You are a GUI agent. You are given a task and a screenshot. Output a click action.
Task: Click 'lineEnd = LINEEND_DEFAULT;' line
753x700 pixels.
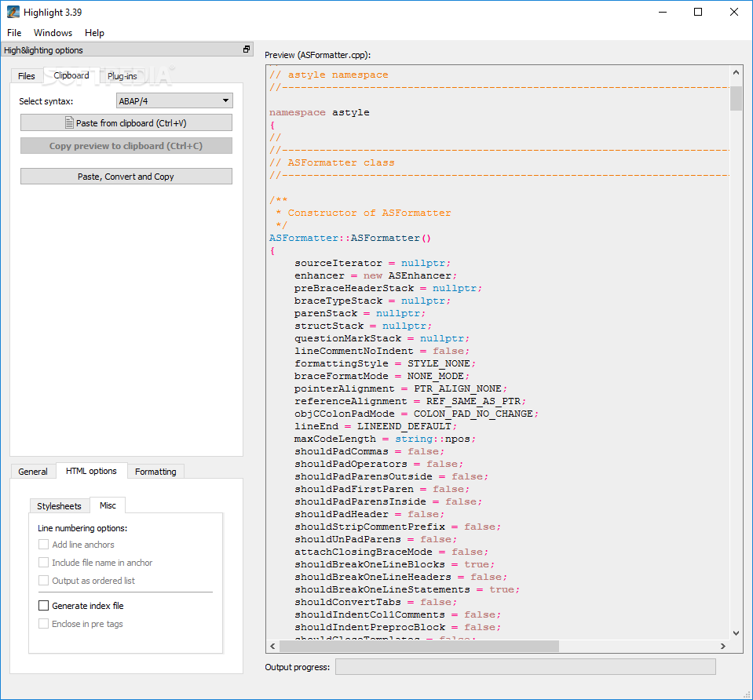[x=375, y=426]
